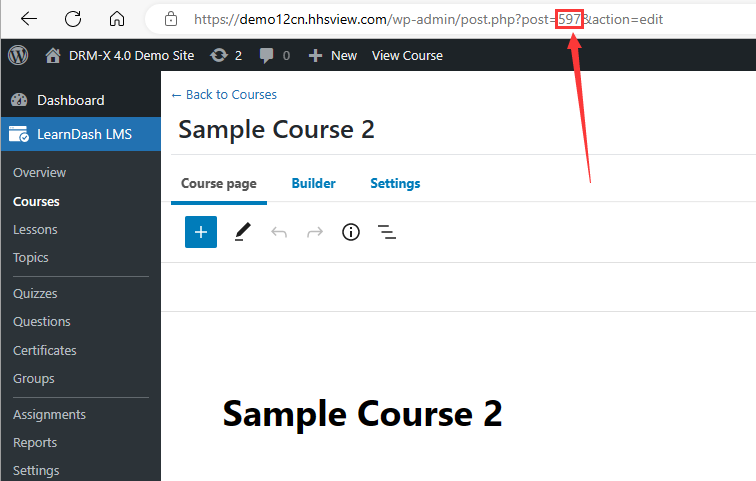Screen dimensions: 756x481
Task: Click the undo arrow in editor toolbar
Action: coord(279,232)
